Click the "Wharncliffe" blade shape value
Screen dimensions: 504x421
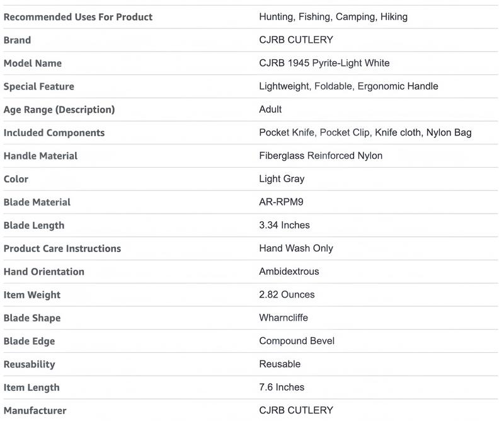[283, 318]
